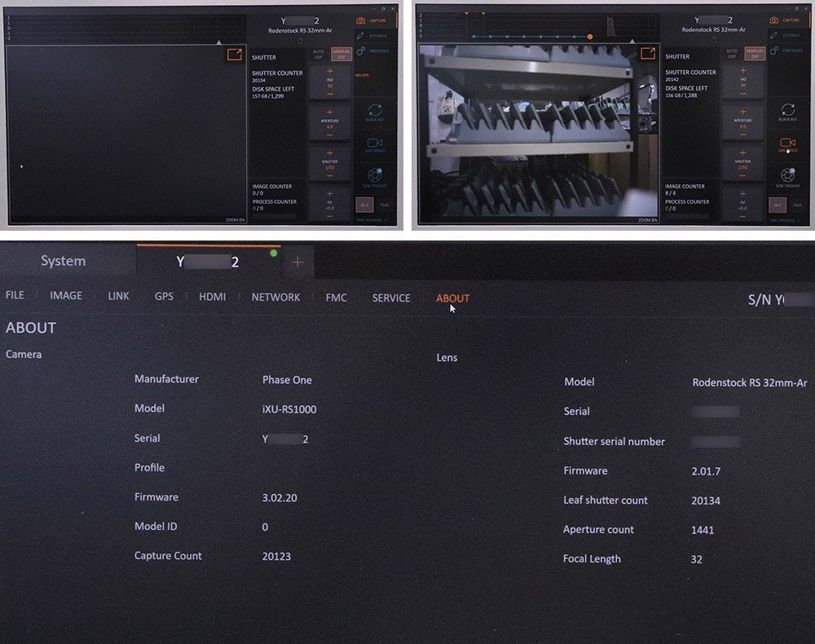Click NO GPS status in top-left window
Image resolution: width=815 pixels, height=644 pixels.
tap(363, 75)
